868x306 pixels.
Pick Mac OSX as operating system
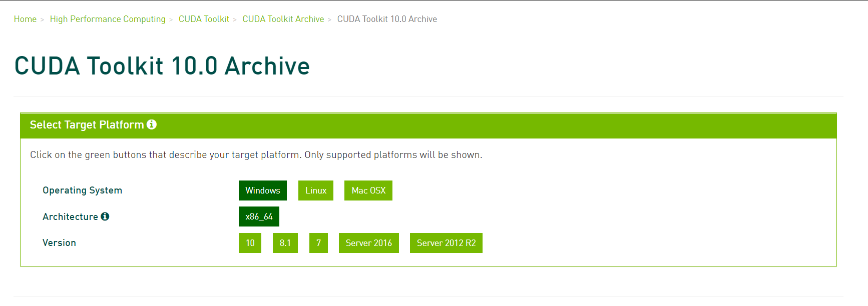(x=368, y=190)
